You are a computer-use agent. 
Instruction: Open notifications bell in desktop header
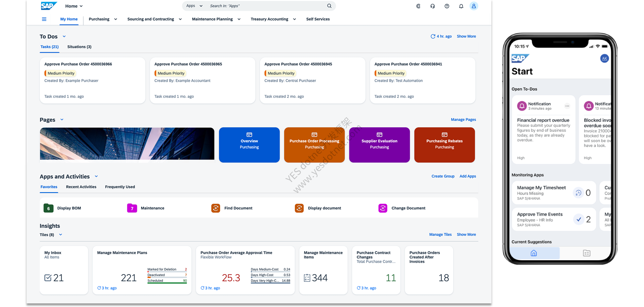coord(461,6)
